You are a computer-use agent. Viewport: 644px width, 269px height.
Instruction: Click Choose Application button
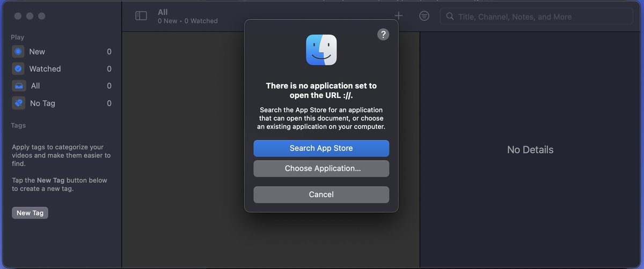point(321,168)
